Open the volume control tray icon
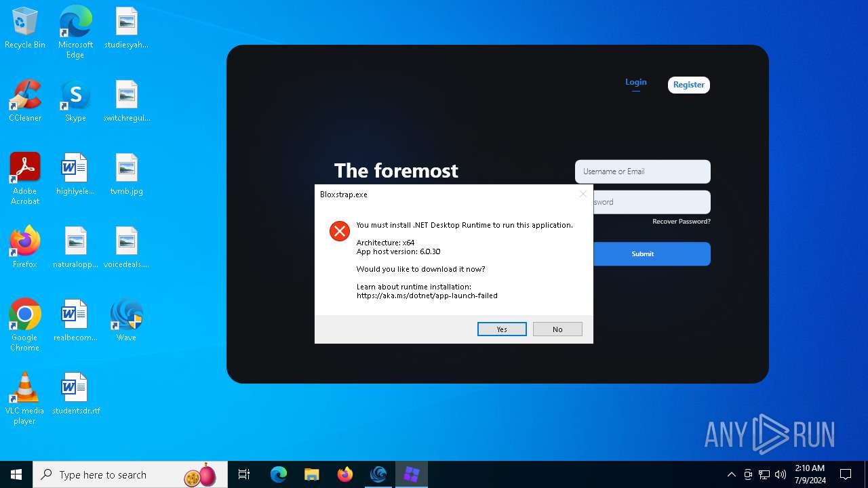Image resolution: width=868 pixels, height=488 pixels. 781,474
